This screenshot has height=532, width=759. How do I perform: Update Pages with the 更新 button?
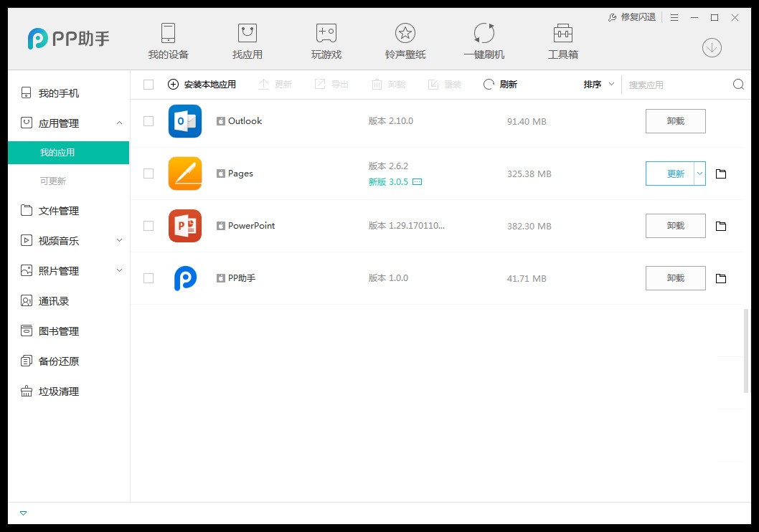point(670,174)
